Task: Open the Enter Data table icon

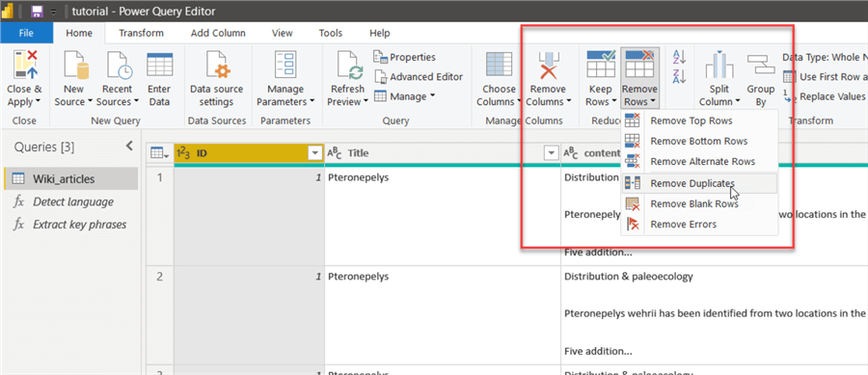Action: [159, 65]
